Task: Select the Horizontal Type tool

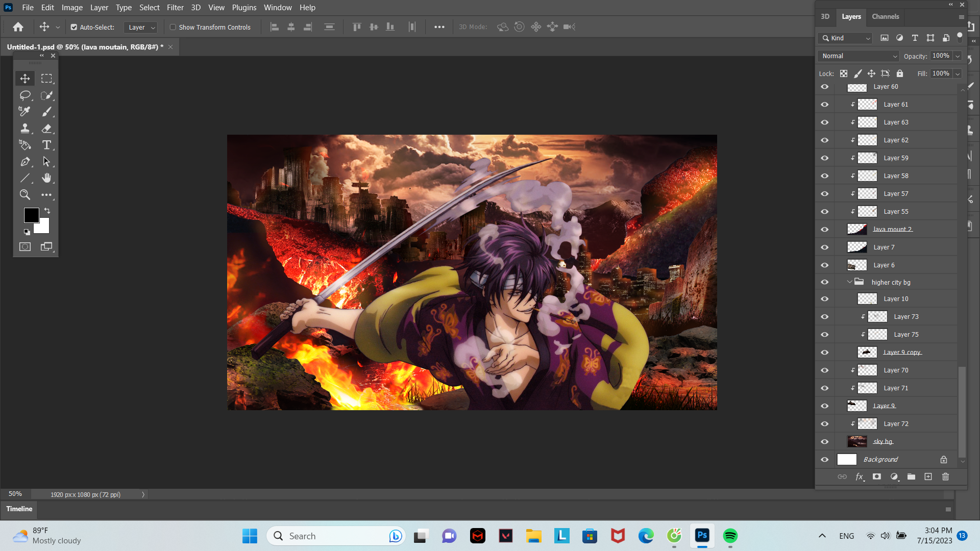Action: 46,145
